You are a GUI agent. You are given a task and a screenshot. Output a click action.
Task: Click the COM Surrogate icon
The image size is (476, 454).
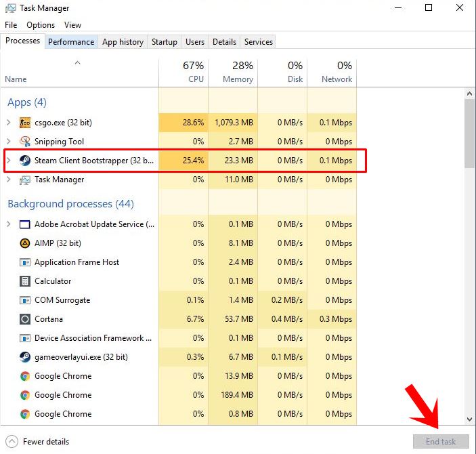[x=25, y=300]
